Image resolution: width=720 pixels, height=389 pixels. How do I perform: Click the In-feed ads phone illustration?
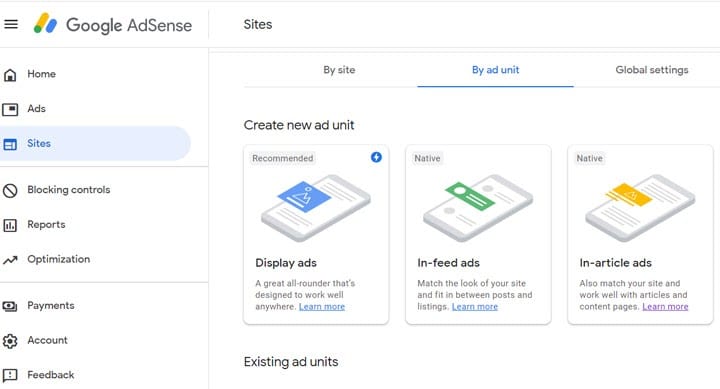click(478, 208)
